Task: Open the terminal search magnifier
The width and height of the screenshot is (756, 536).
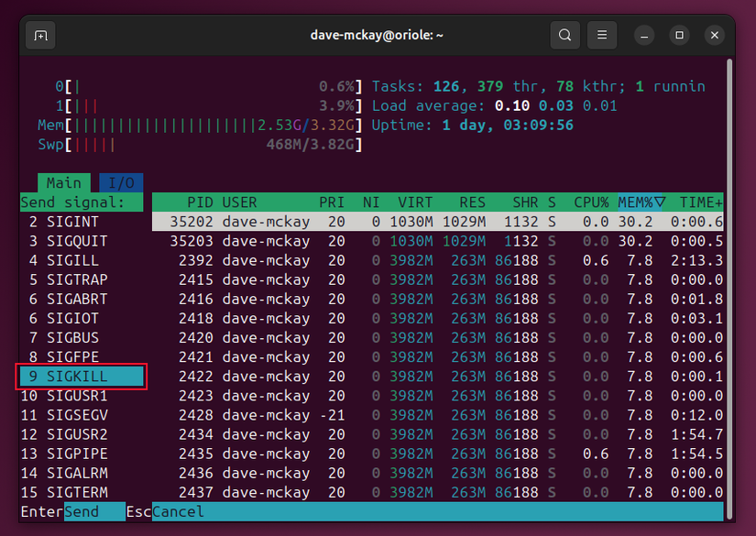Action: coord(564,35)
